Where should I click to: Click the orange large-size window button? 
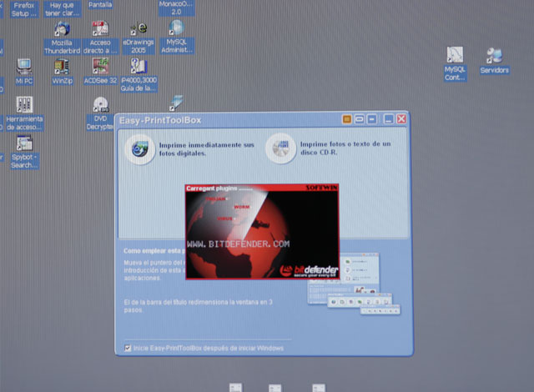(x=348, y=120)
